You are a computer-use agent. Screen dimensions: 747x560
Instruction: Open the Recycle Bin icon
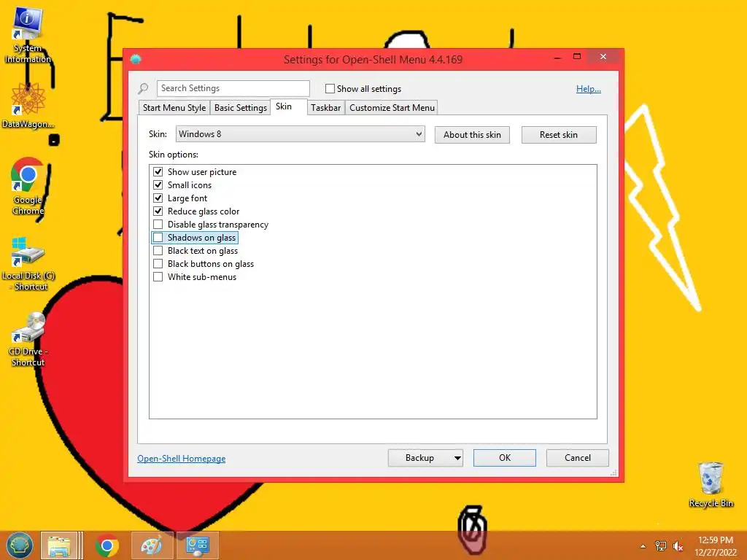tap(711, 485)
